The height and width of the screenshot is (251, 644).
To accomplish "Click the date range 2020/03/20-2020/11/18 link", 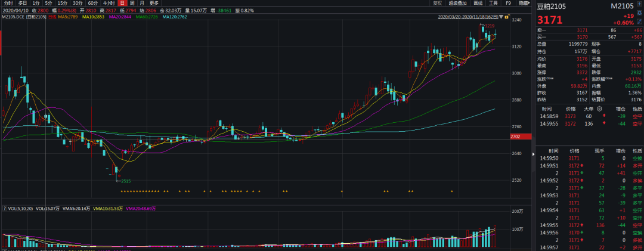I will click(468, 17).
